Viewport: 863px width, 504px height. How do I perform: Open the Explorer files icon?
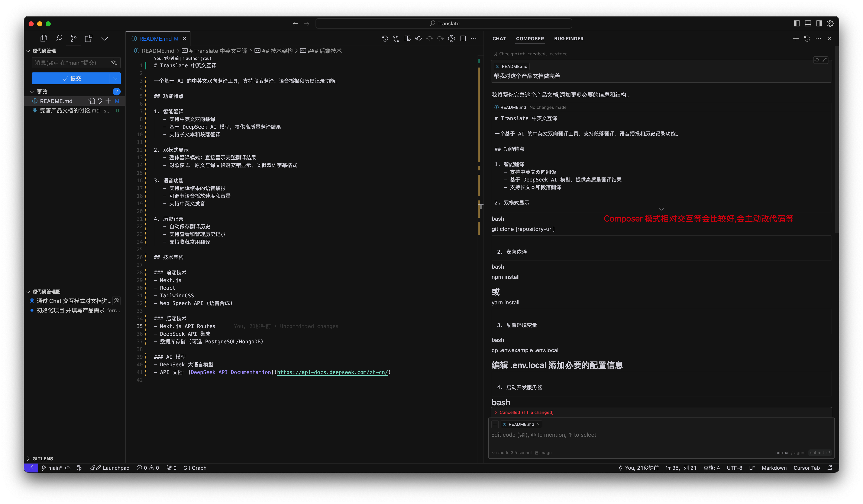(43, 38)
